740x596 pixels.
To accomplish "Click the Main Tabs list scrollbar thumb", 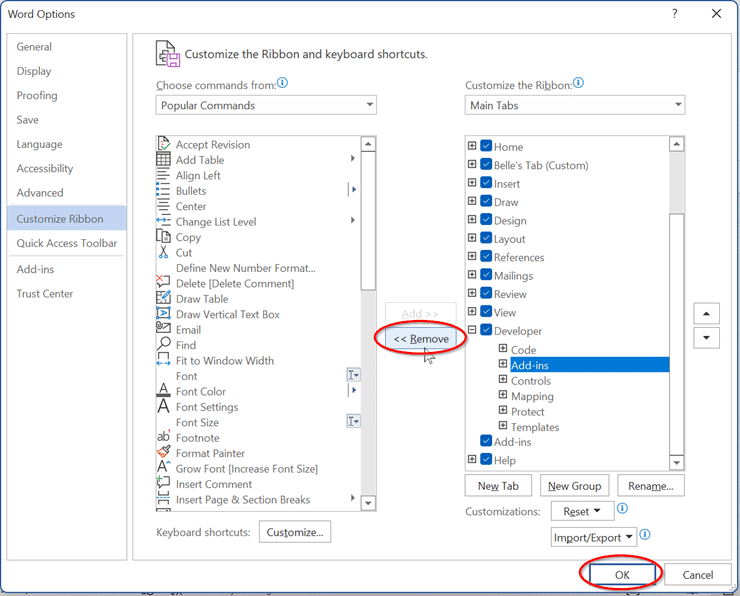I will pos(677,335).
